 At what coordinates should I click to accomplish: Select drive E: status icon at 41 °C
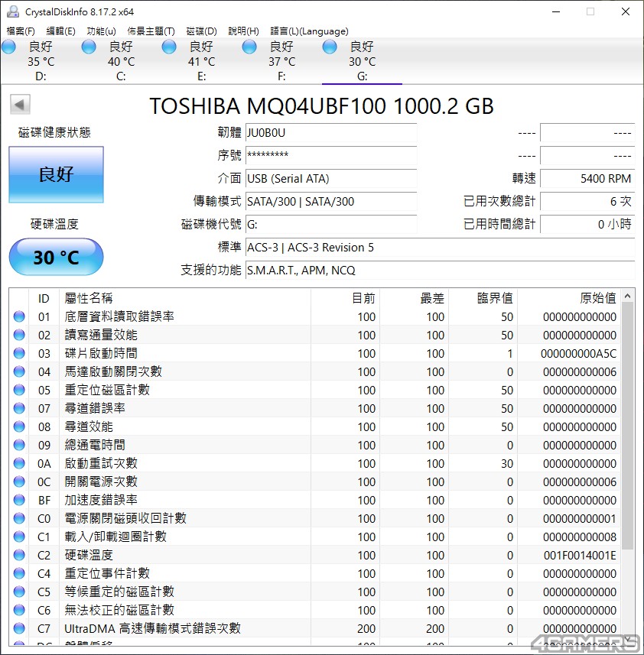169,47
